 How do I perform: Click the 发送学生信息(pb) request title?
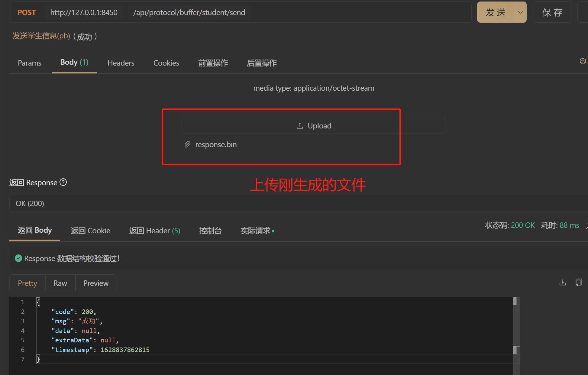41,36
